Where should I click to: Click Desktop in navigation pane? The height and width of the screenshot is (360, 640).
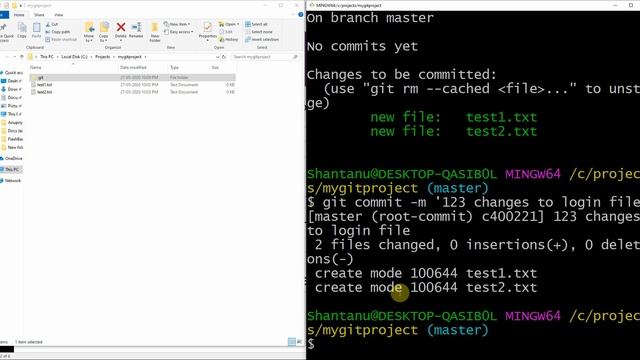[x=12, y=81]
